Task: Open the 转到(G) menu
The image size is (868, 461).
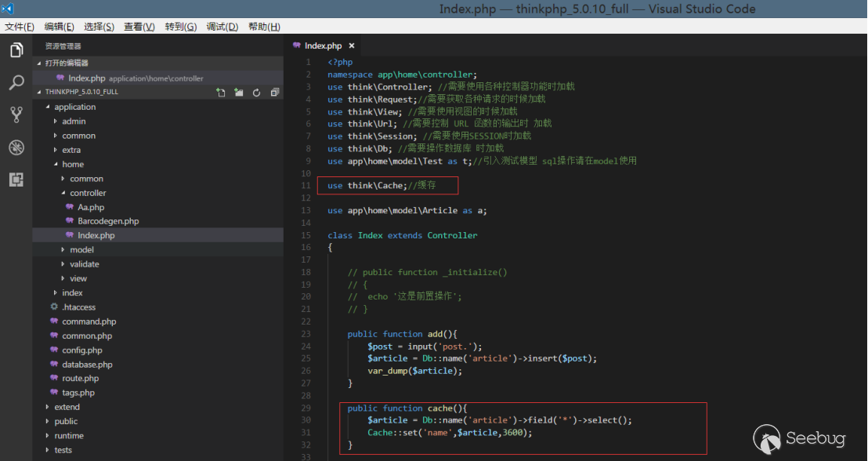Action: [x=181, y=27]
